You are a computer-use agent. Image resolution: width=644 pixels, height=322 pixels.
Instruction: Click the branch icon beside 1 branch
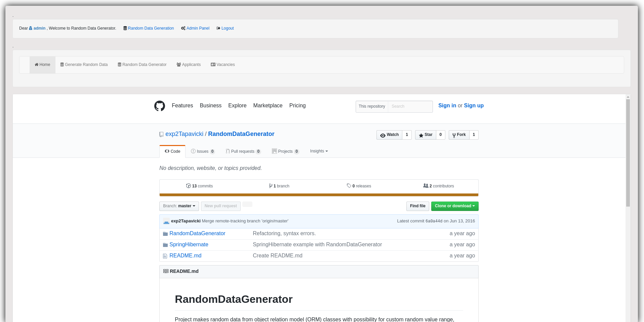(271, 186)
